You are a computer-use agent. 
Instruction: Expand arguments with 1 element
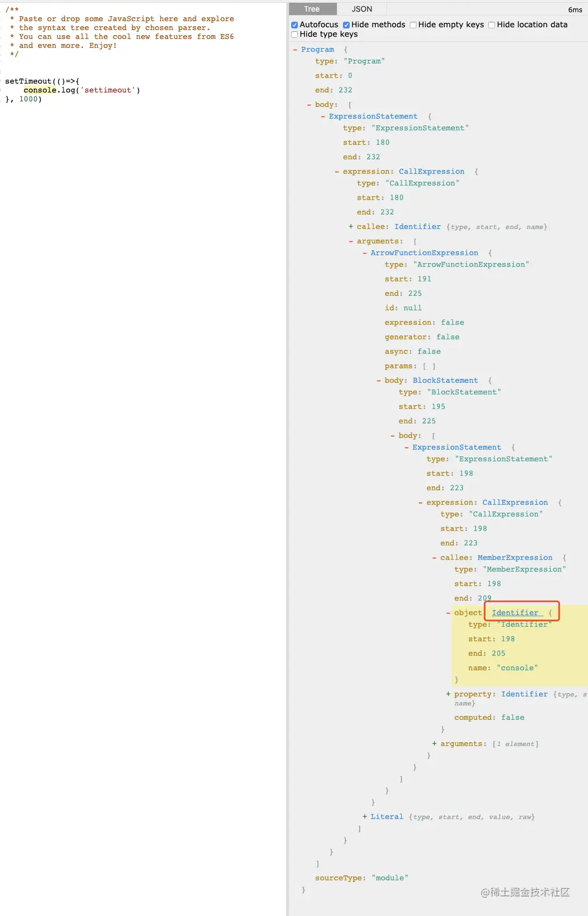click(434, 744)
